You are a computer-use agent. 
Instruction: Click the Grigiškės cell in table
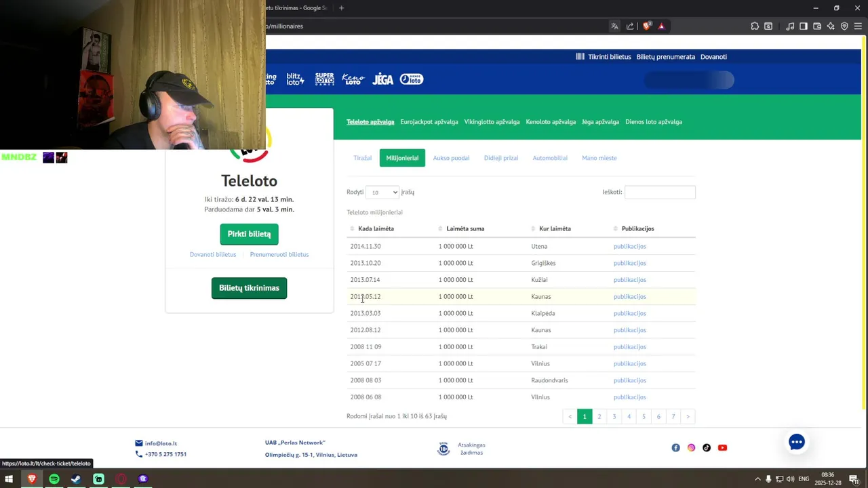click(543, 263)
